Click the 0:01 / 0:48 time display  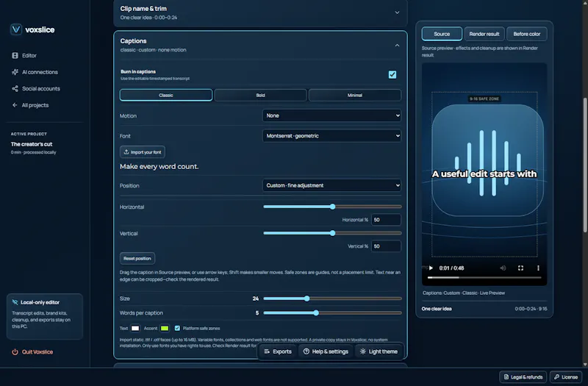[451, 268]
